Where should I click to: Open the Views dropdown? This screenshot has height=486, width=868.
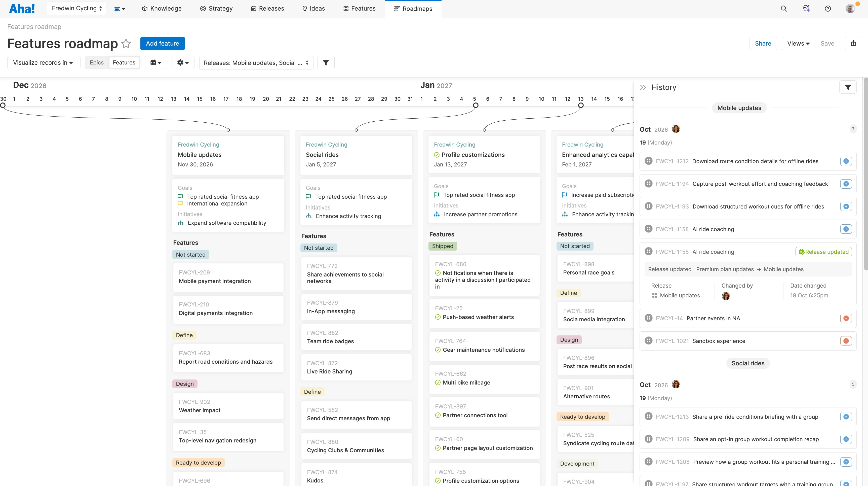(x=798, y=43)
